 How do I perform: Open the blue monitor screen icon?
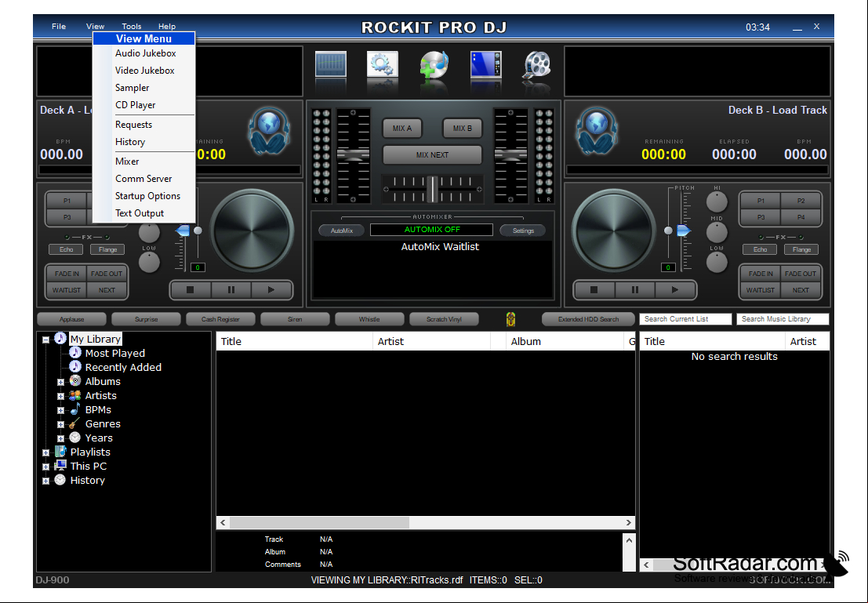pos(486,65)
